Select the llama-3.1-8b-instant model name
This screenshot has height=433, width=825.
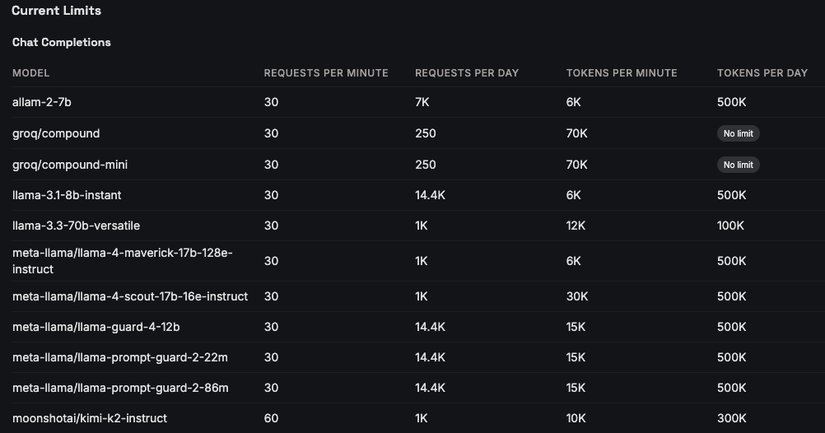coord(67,195)
